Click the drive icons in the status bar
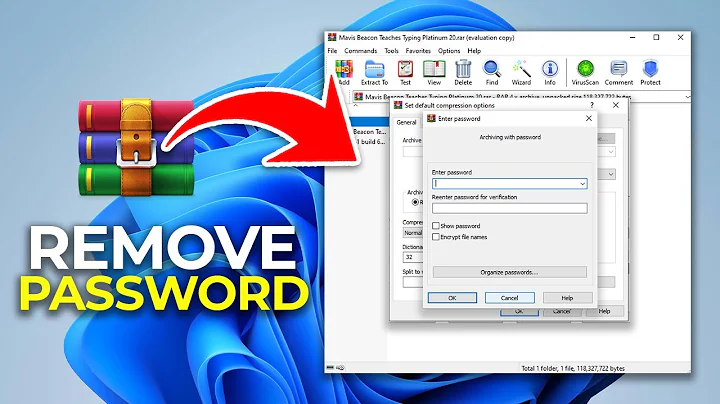The width and height of the screenshot is (720, 404). (335, 368)
